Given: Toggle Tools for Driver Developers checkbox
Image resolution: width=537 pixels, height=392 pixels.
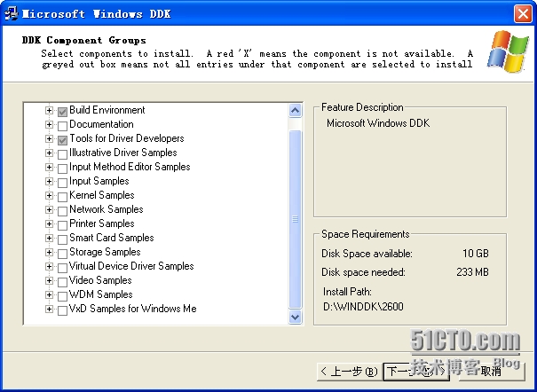Looking at the screenshot, I should [x=62, y=140].
